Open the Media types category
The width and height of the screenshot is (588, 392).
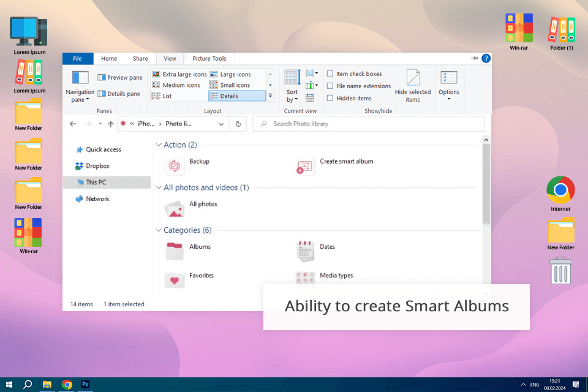point(325,277)
